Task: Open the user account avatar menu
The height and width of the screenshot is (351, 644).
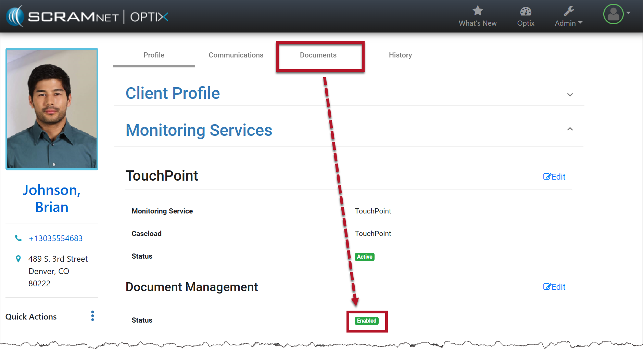Action: point(613,14)
